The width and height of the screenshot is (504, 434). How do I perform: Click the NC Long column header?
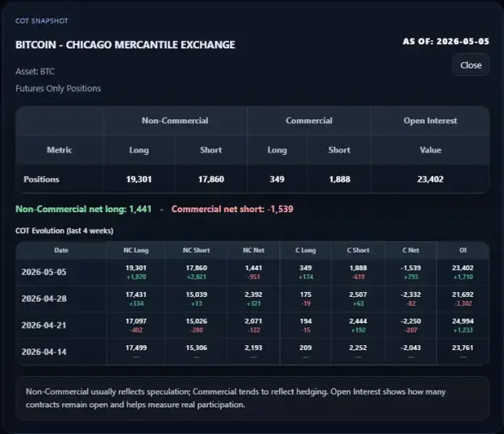click(136, 250)
